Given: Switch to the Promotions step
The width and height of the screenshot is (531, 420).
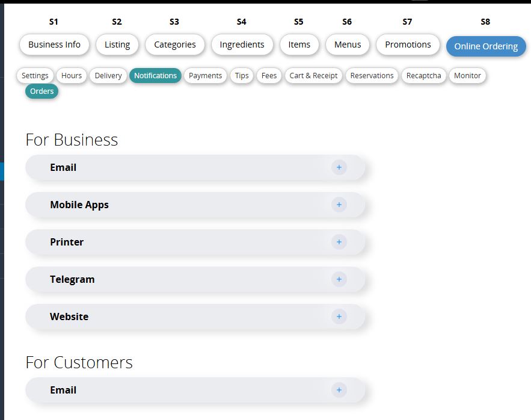Looking at the screenshot, I should click(408, 45).
